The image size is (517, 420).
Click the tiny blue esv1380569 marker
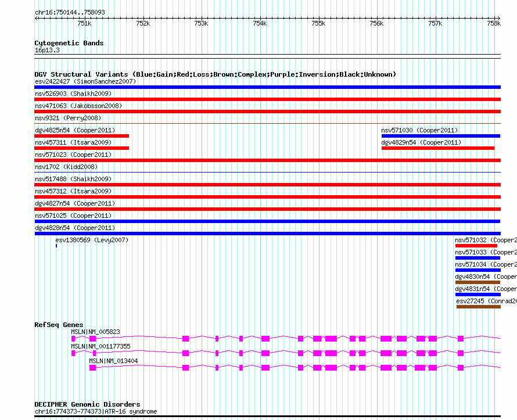(56, 246)
